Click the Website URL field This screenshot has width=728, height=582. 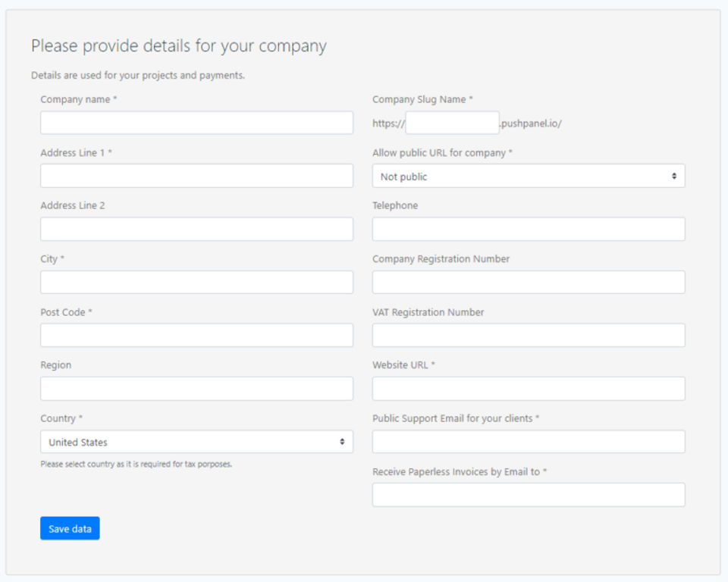point(529,389)
